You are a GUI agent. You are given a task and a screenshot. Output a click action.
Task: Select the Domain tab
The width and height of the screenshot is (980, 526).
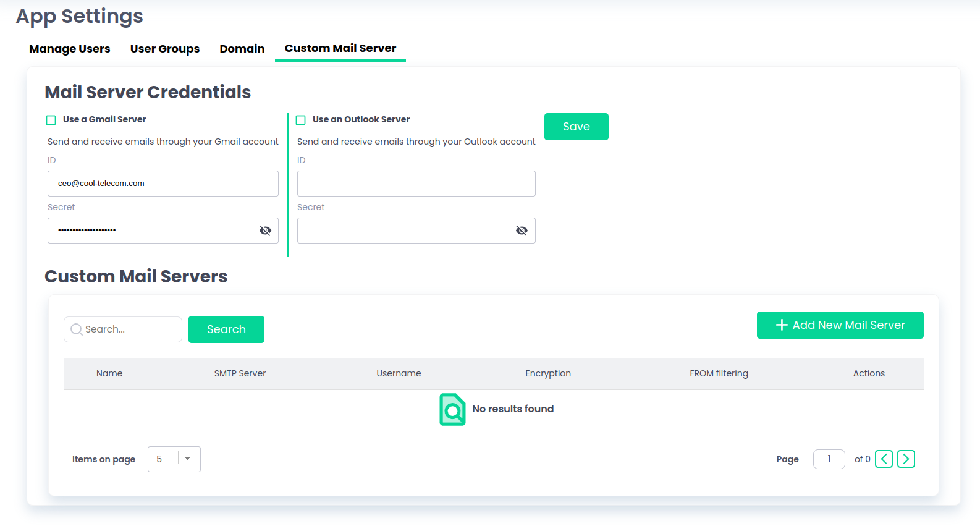242,49
